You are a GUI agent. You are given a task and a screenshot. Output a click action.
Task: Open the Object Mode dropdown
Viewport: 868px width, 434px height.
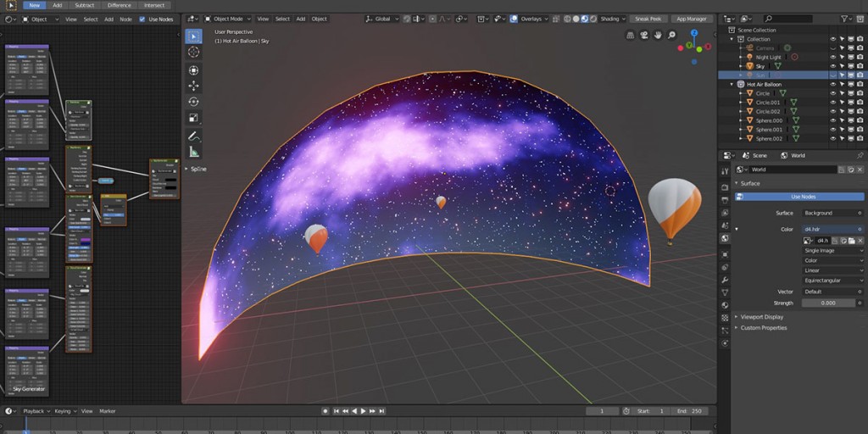click(x=227, y=19)
